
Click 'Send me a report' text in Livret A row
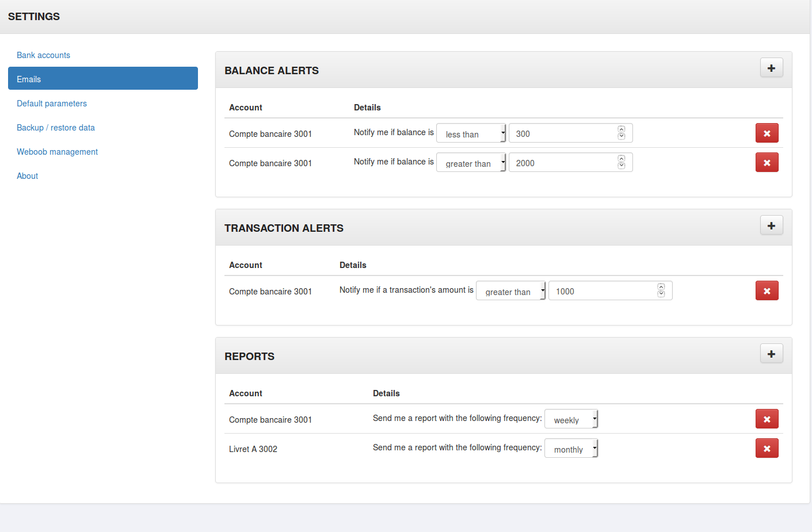point(458,447)
